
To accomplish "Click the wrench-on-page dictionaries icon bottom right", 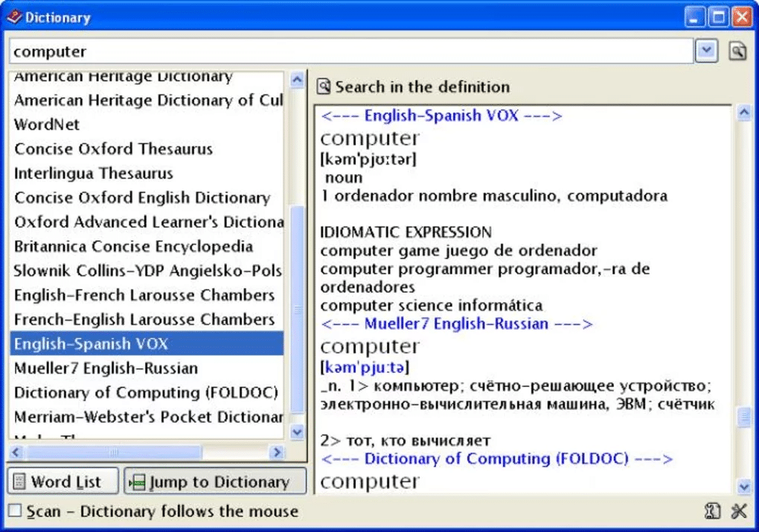I will click(712, 511).
